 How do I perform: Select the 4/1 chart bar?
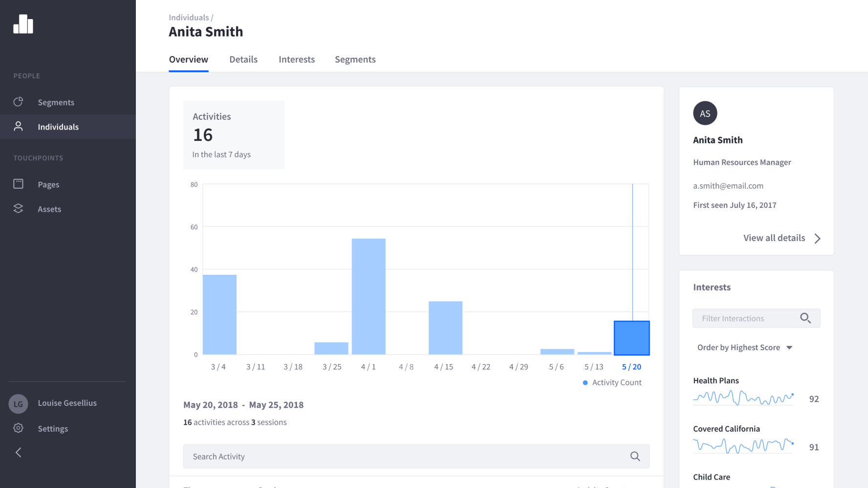369,296
